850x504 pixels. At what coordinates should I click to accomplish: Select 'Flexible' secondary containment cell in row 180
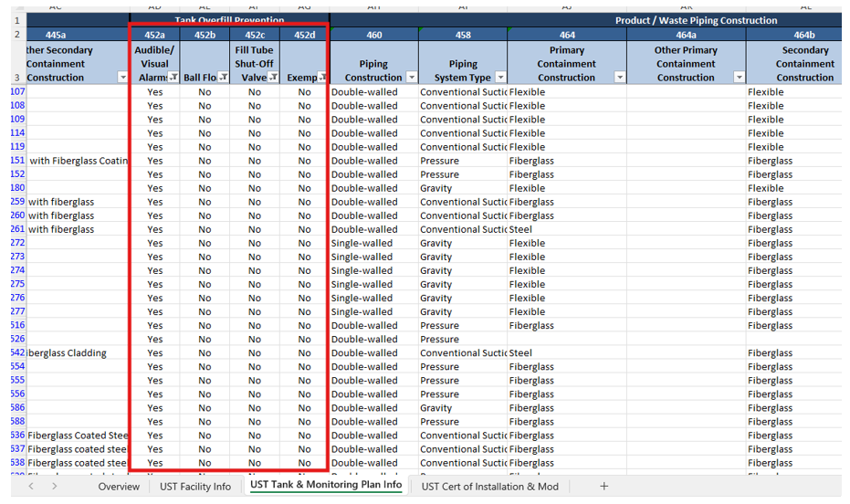click(794, 188)
